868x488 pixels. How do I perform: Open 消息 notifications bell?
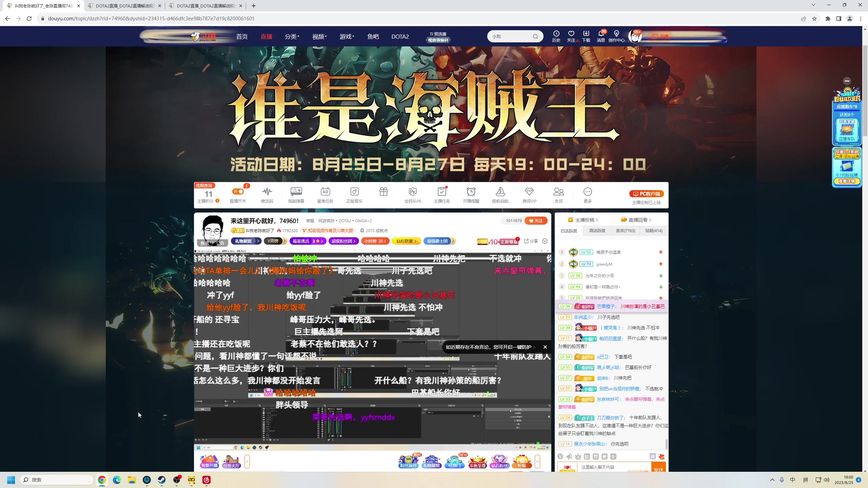click(x=601, y=36)
